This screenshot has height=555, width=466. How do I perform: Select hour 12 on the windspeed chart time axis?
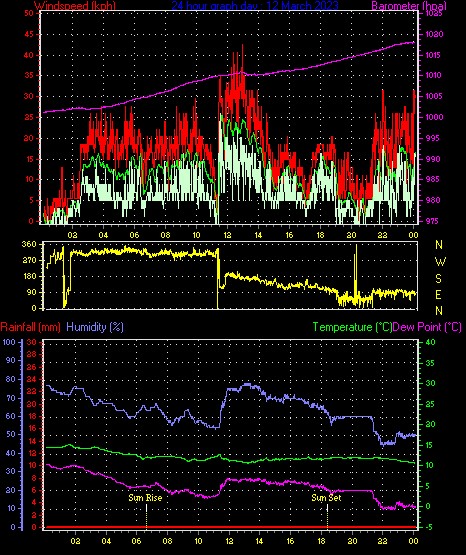[x=227, y=235]
